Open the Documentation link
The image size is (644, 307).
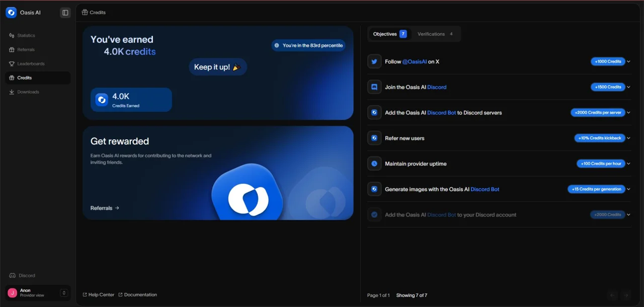[137, 295]
